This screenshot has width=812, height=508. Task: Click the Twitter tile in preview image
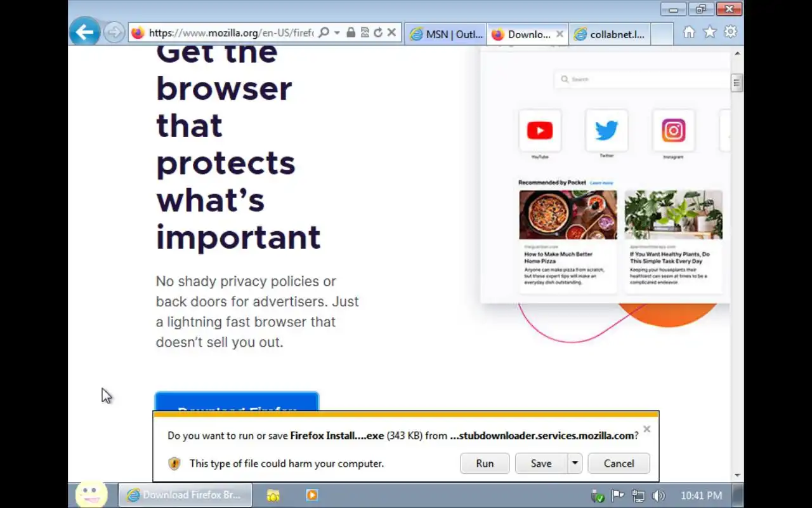click(x=606, y=131)
